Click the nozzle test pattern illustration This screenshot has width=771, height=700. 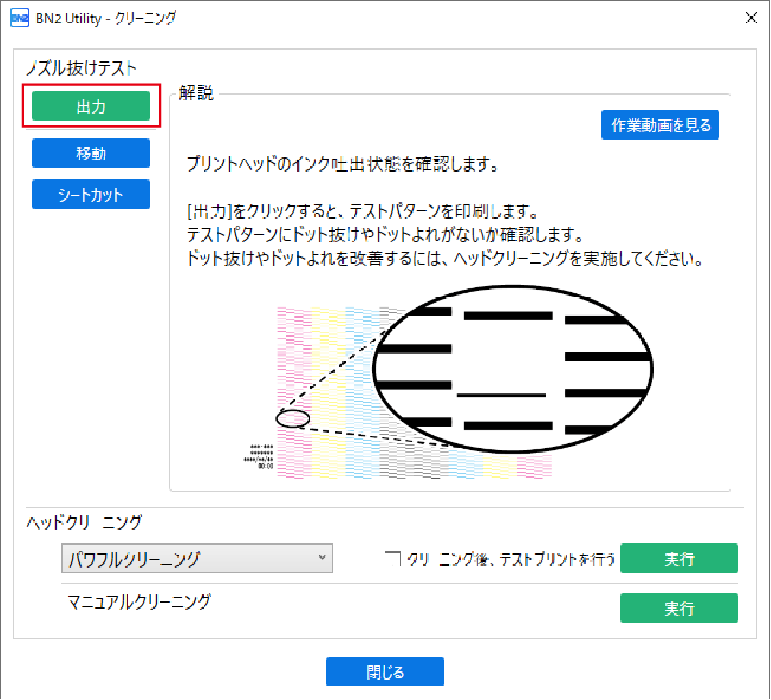[x=447, y=382]
